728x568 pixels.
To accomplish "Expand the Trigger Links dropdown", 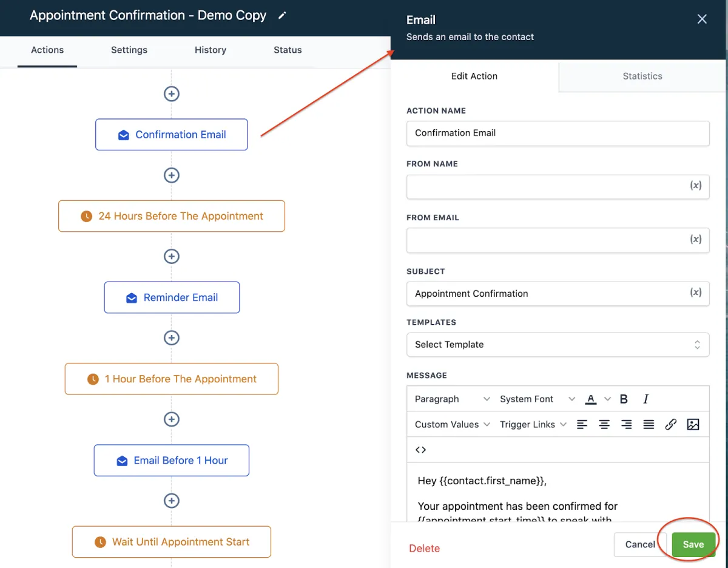I will point(533,425).
